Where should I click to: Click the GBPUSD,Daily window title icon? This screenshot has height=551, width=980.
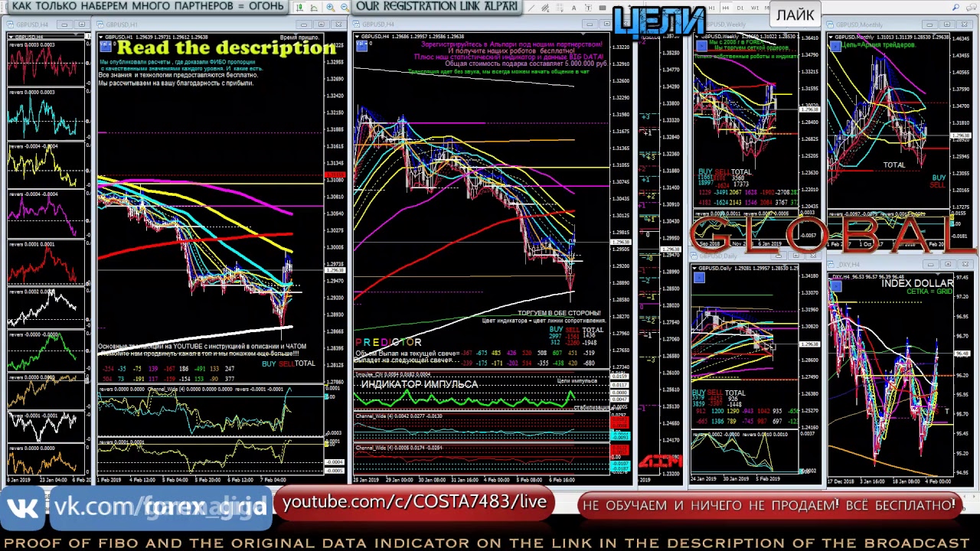pyautogui.click(x=694, y=256)
